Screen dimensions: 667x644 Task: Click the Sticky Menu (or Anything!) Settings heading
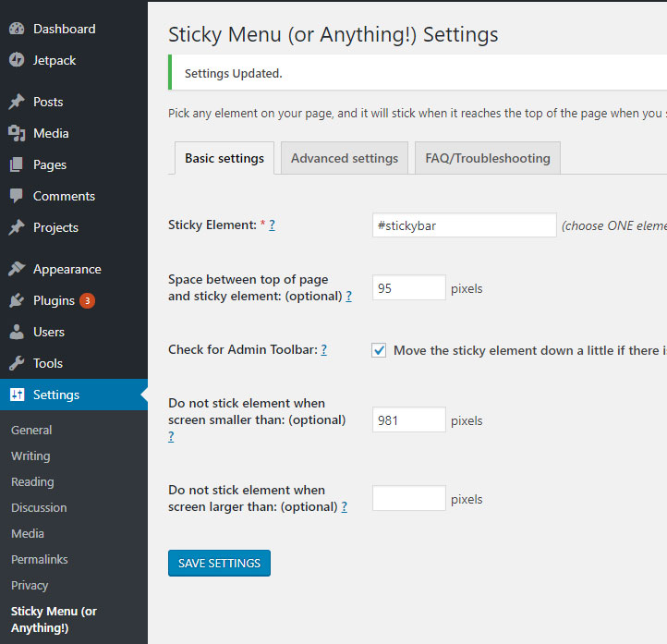pos(333,34)
